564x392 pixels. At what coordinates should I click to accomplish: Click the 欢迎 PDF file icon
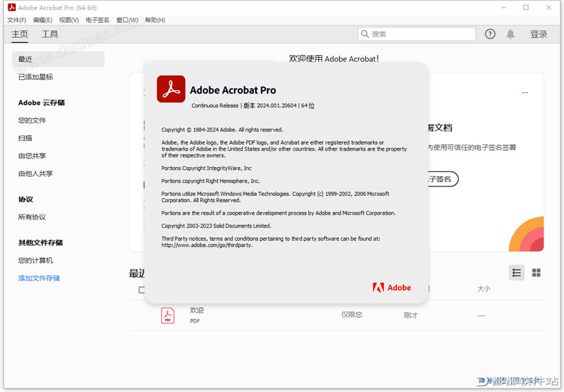pyautogui.click(x=168, y=316)
